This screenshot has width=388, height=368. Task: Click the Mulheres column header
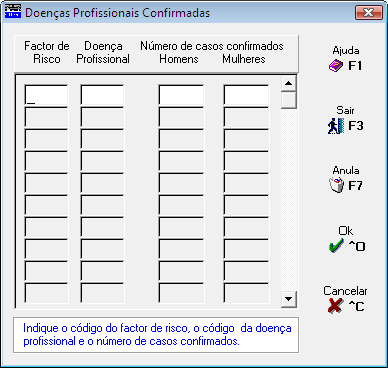(x=244, y=59)
